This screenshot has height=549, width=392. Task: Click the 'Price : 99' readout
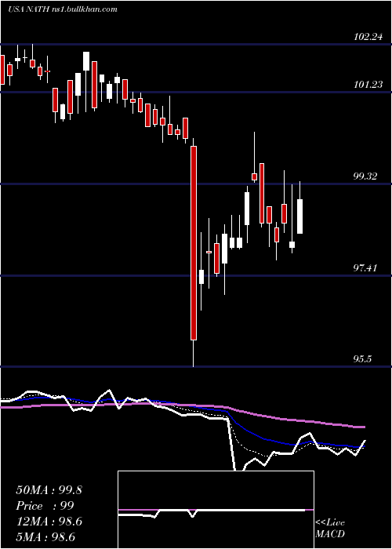45,506
